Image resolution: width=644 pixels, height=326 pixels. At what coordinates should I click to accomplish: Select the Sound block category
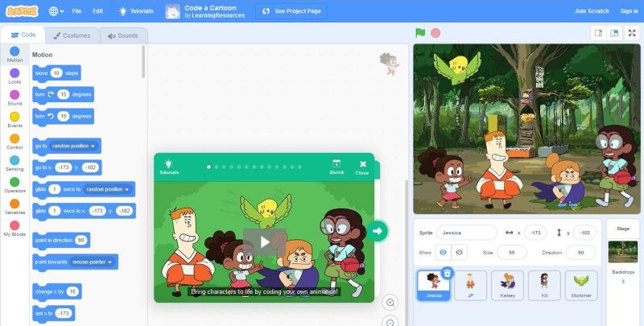point(14,98)
